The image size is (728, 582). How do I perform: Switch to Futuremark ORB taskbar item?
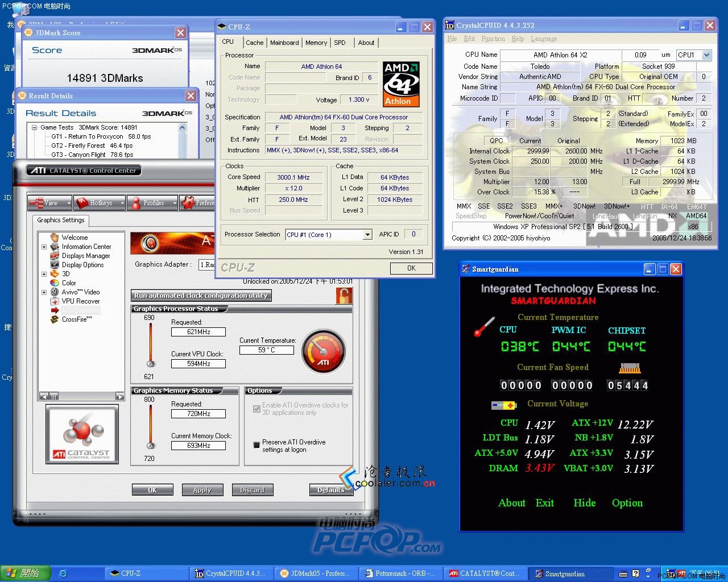[x=400, y=573]
